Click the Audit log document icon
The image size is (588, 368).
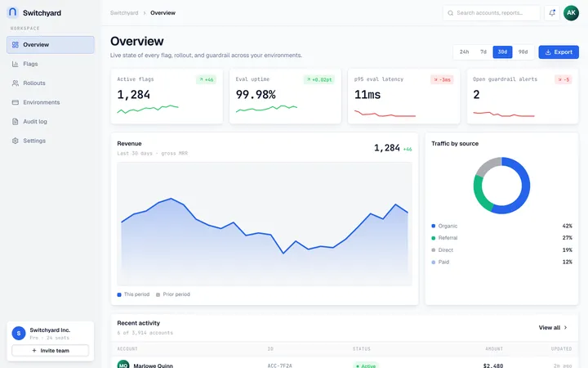15,121
